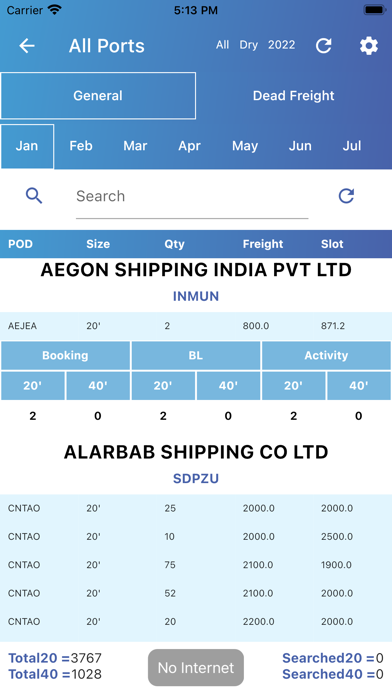Open the 2022 year filter

click(x=281, y=45)
